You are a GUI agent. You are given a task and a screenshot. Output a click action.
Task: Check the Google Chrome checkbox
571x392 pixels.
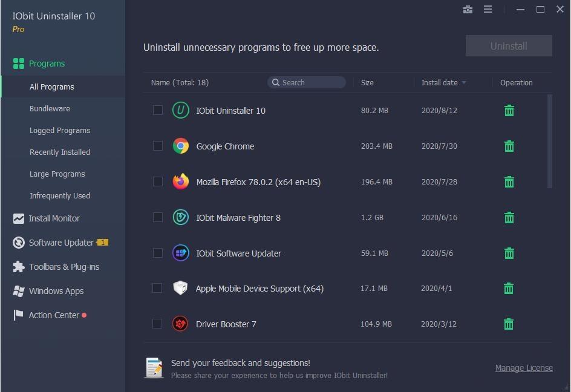click(158, 146)
